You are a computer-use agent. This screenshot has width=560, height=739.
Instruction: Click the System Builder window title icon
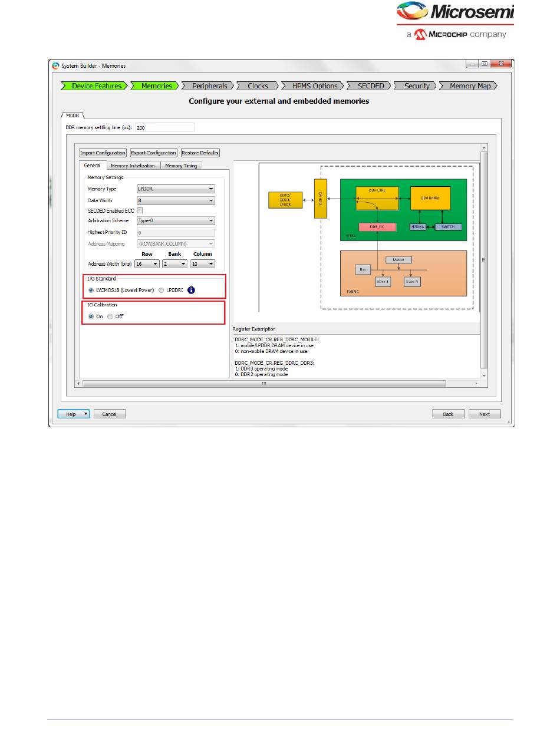click(55, 65)
